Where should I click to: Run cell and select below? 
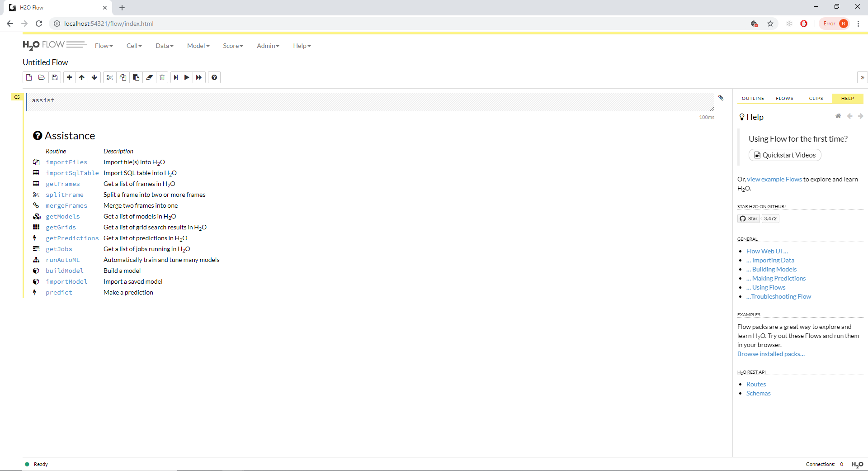(176, 77)
